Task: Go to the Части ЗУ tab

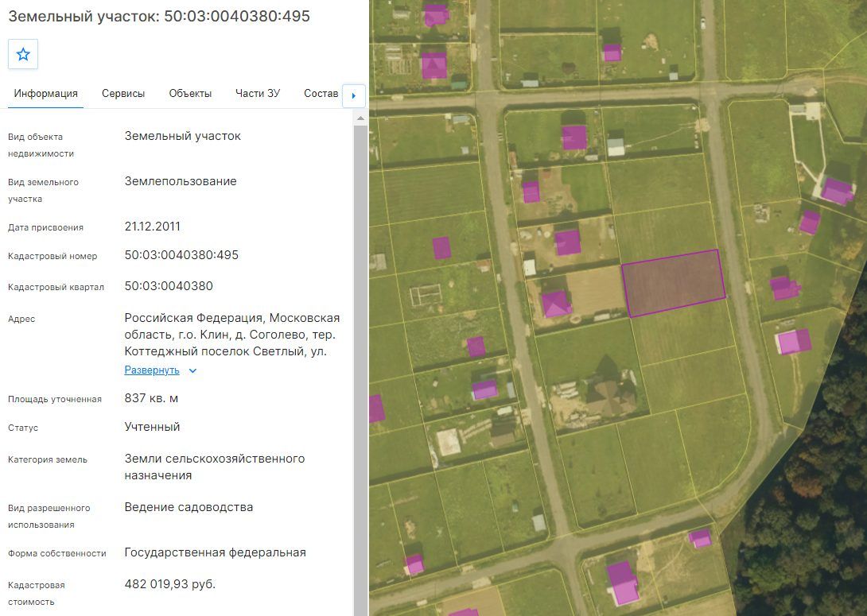Action: pyautogui.click(x=258, y=93)
